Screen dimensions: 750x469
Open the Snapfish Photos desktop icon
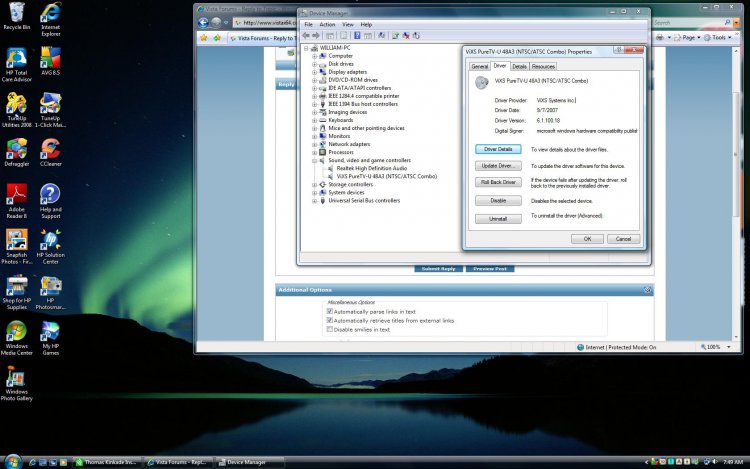click(x=17, y=247)
